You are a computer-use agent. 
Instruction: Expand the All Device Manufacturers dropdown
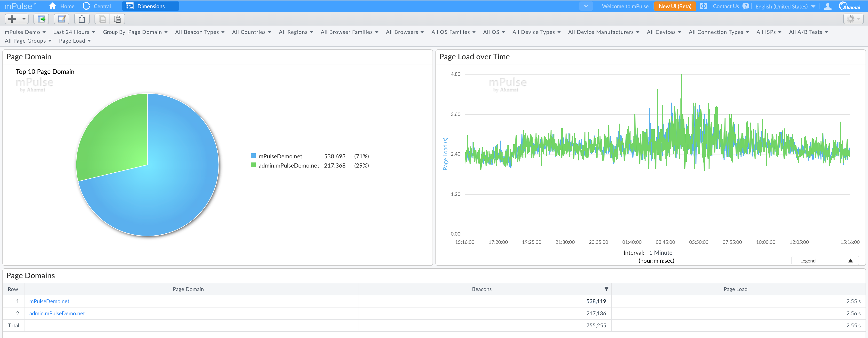(603, 32)
